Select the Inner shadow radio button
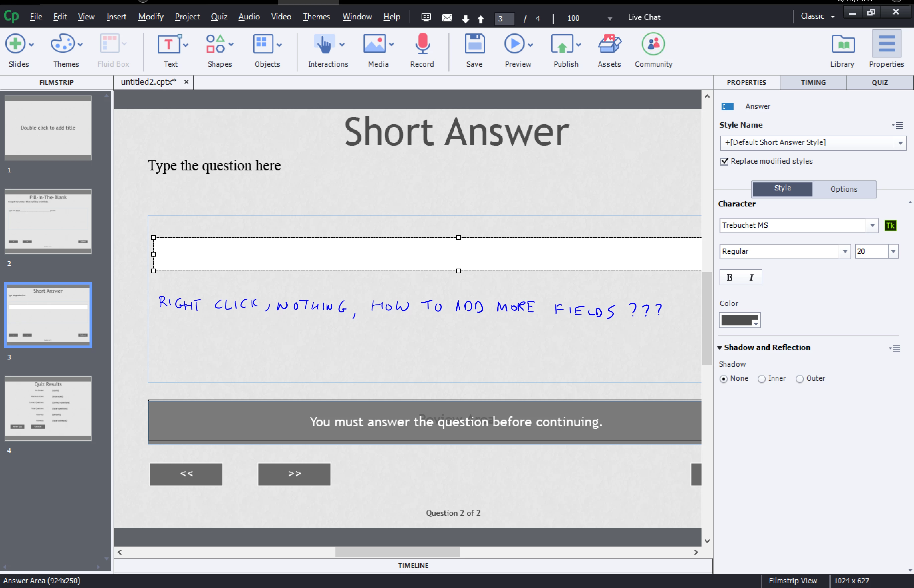The width and height of the screenshot is (914, 588). click(x=762, y=379)
